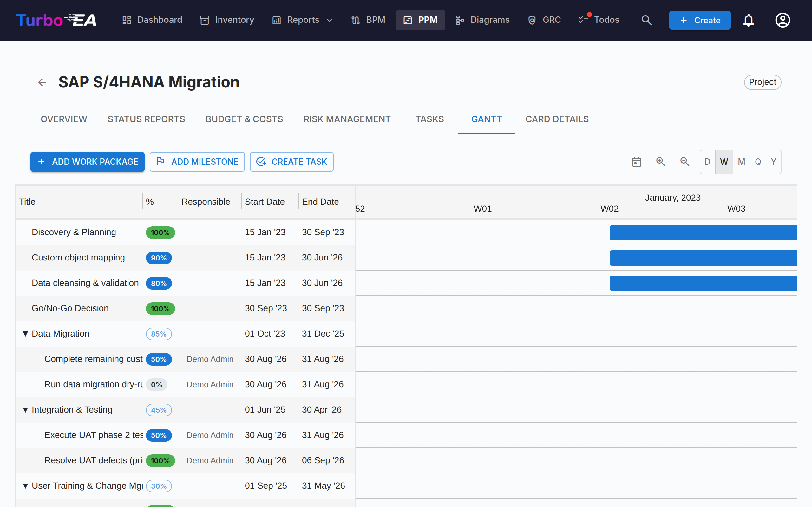This screenshot has width=812, height=507.
Task: Switch to the Risk Management tab
Action: 347,119
